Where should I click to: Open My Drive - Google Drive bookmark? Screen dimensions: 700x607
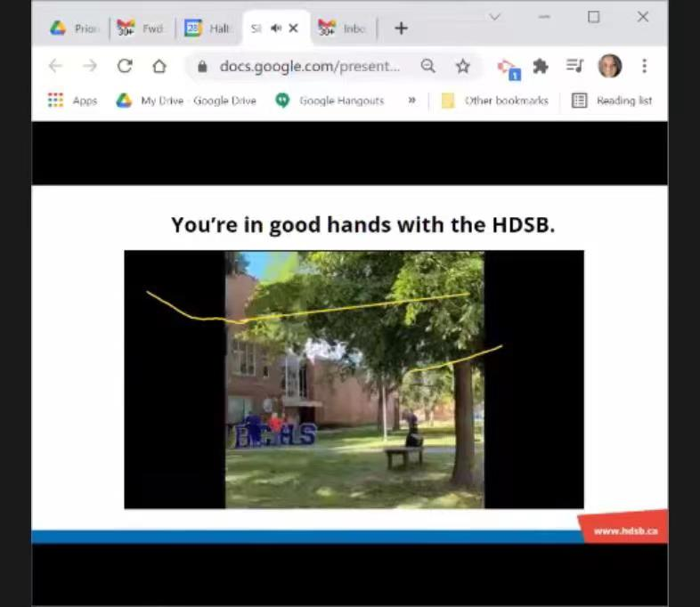[186, 101]
